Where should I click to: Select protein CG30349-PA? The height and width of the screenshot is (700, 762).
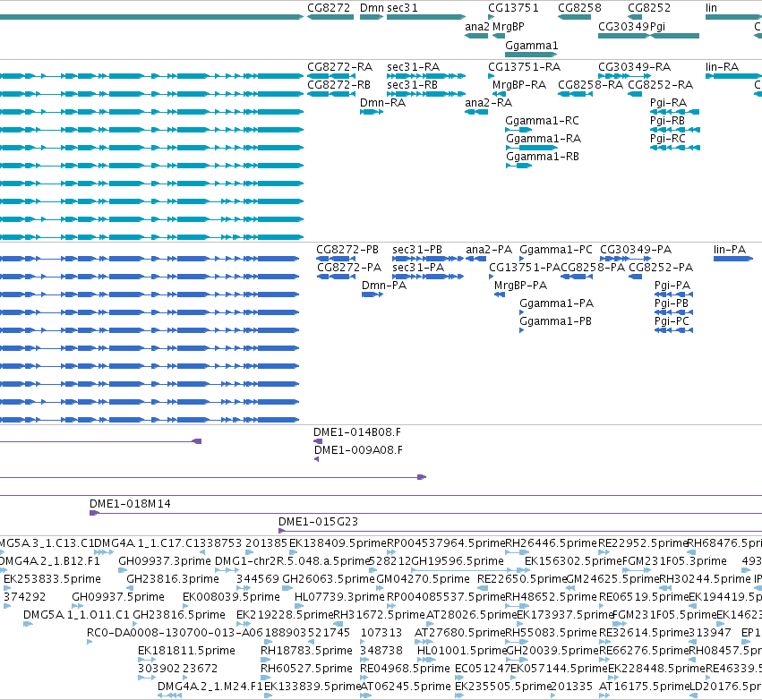tap(636, 250)
